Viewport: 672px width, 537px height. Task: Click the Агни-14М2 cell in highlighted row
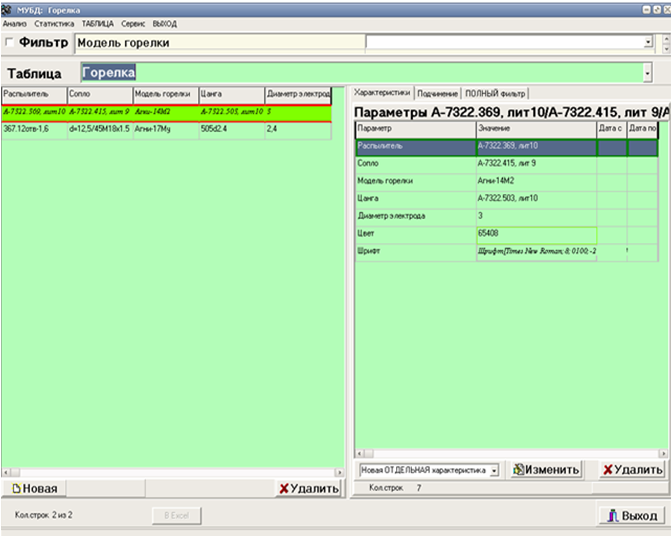(x=166, y=112)
